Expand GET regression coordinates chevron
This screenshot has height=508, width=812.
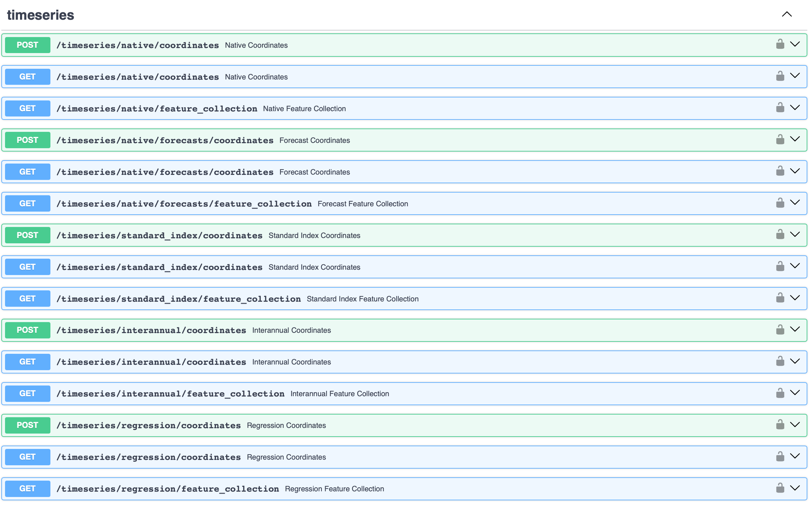click(x=795, y=456)
